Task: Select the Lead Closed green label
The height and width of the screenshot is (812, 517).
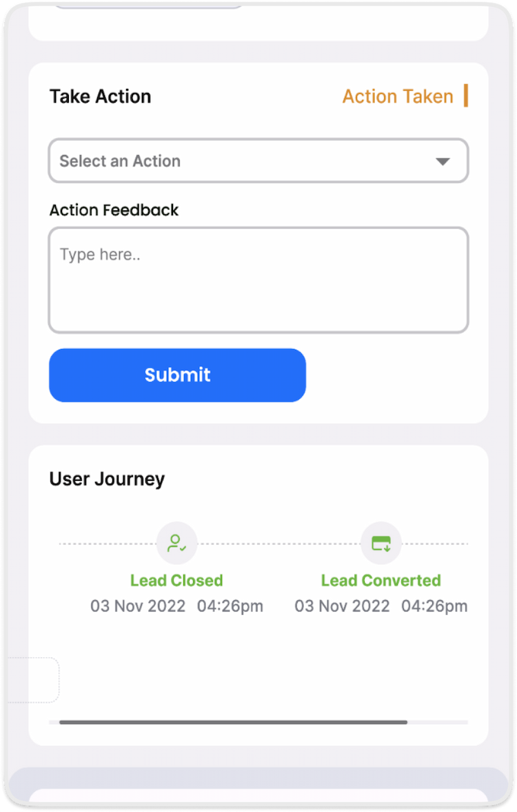Action: point(176,580)
